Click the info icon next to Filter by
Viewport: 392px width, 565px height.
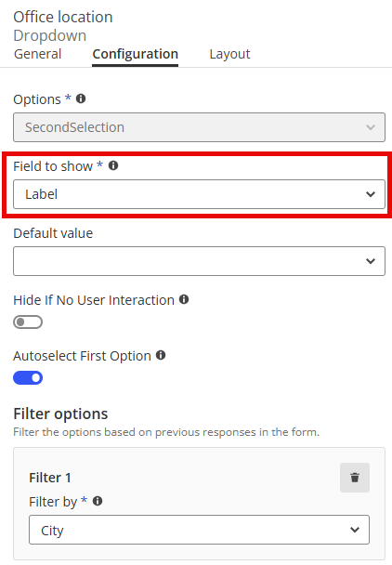tap(98, 501)
